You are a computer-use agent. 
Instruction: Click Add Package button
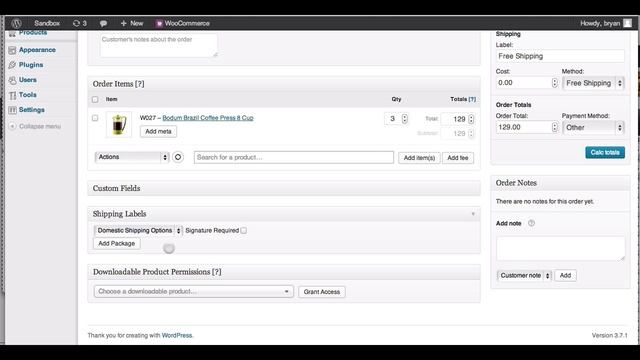(117, 243)
